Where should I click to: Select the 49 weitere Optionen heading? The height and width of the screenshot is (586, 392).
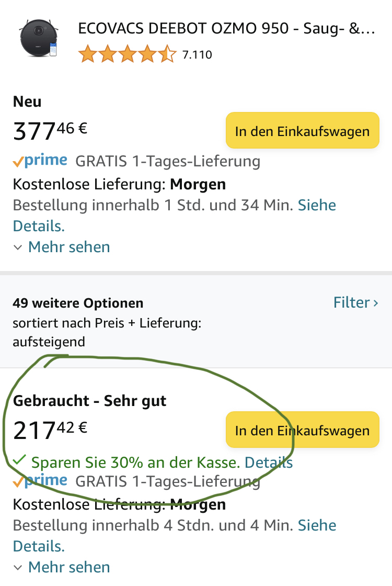click(78, 303)
